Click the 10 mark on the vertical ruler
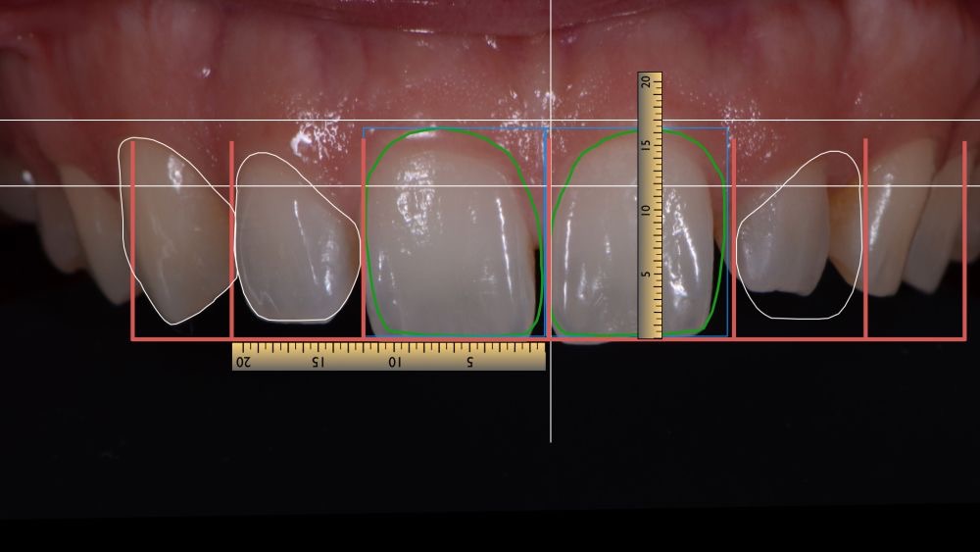Viewport: 980px width, 552px height. coord(646,210)
